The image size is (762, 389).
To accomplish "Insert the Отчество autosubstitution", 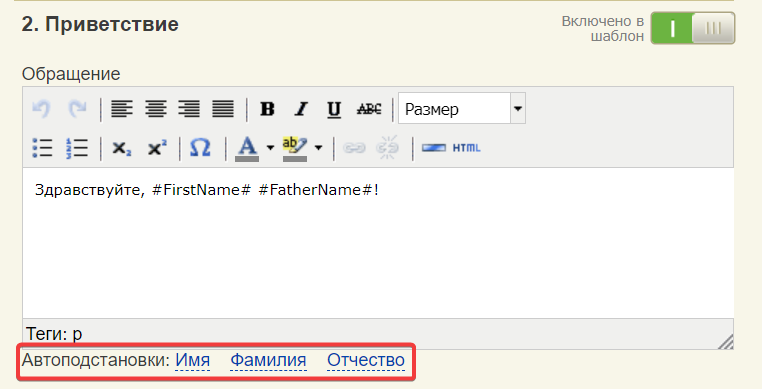I will point(366,360).
